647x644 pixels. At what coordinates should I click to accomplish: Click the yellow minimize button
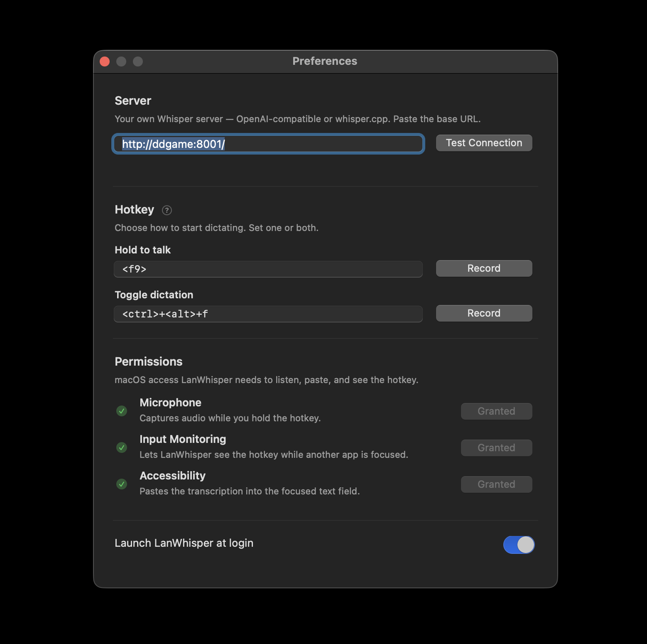click(121, 61)
